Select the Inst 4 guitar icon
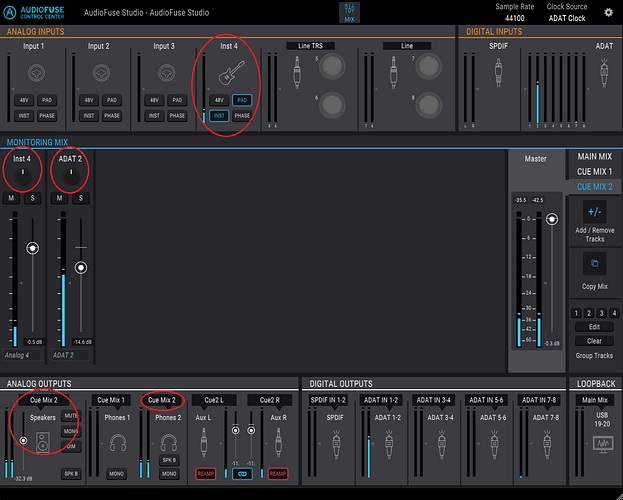Viewport: 623px width, 500px height. [x=232, y=73]
